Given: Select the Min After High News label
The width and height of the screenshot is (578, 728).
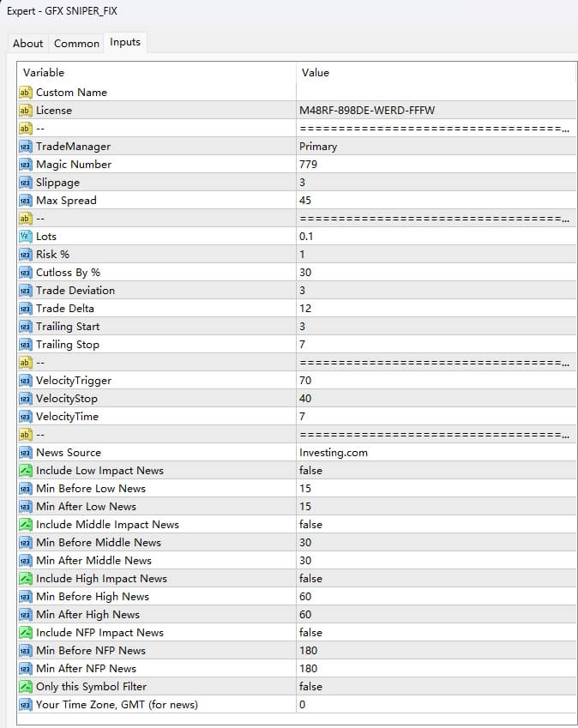Looking at the screenshot, I should [x=88, y=615].
